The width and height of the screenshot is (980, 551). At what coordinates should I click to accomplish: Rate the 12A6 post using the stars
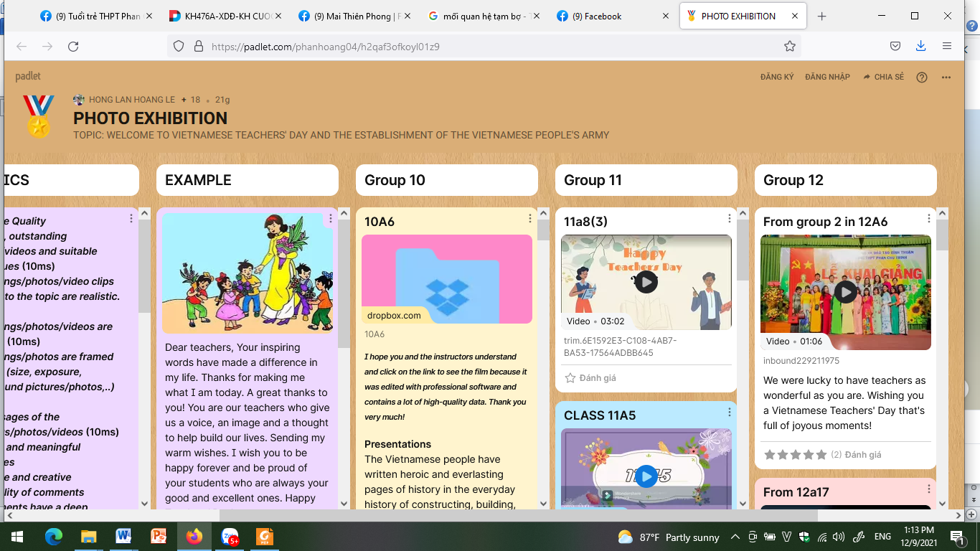coord(795,455)
